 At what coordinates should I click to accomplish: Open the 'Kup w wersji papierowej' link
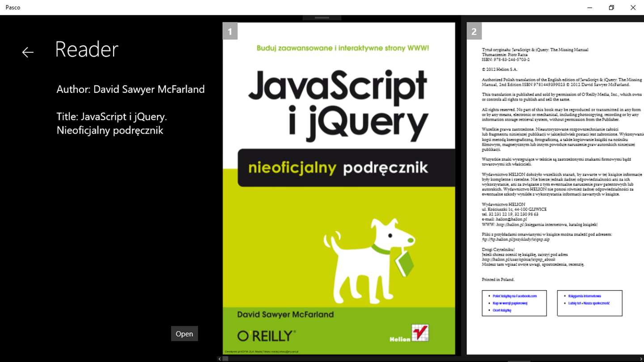[x=510, y=303]
